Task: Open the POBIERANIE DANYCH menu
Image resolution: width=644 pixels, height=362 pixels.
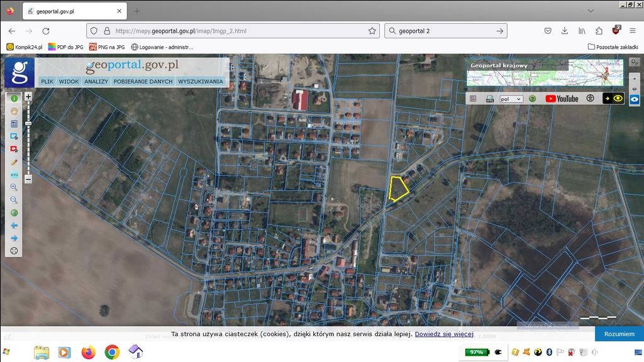Action: tap(143, 82)
